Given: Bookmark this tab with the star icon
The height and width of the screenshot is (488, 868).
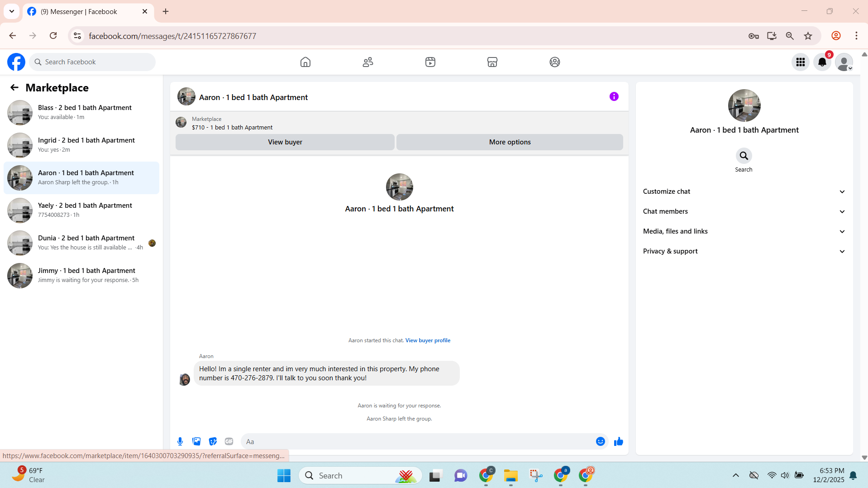Looking at the screenshot, I should click(x=808, y=36).
